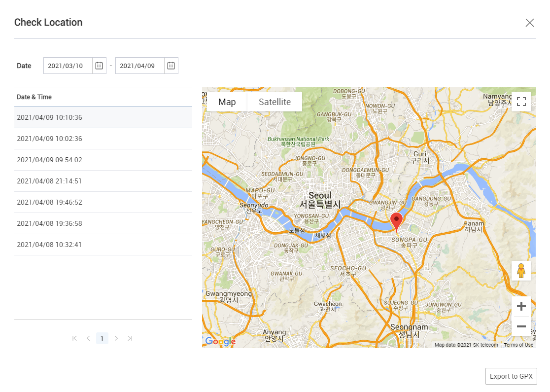
Task: Click the DONGDAEMUN-GU district label
Action: [x=365, y=172]
